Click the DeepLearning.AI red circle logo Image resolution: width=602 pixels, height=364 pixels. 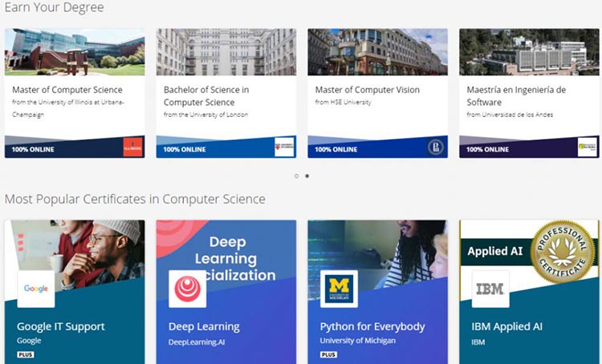[x=187, y=289]
